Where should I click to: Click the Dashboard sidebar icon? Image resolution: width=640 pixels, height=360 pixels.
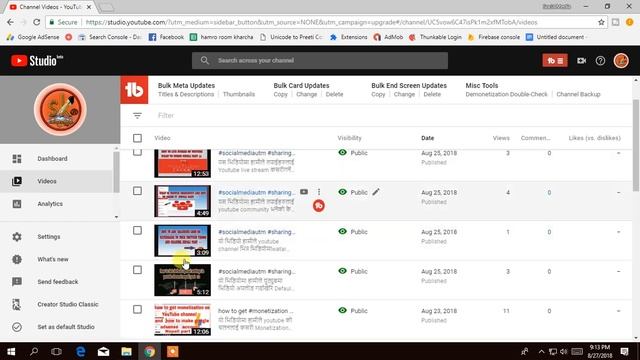[x=17, y=158]
